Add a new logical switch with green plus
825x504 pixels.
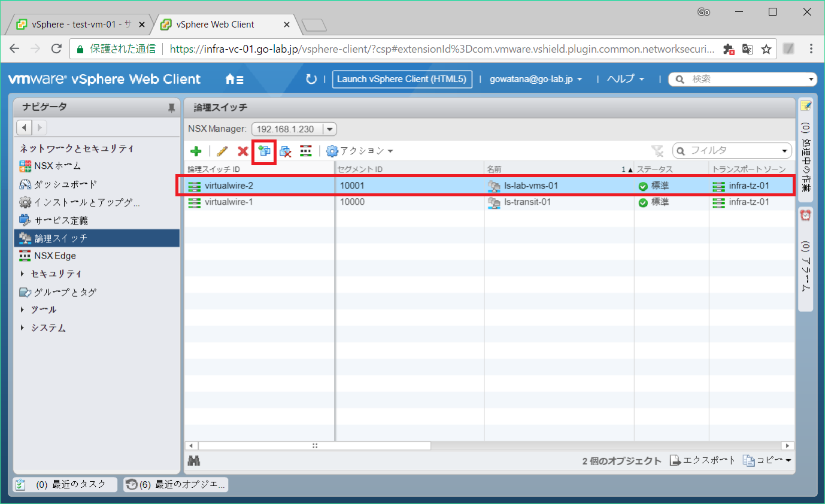(196, 151)
